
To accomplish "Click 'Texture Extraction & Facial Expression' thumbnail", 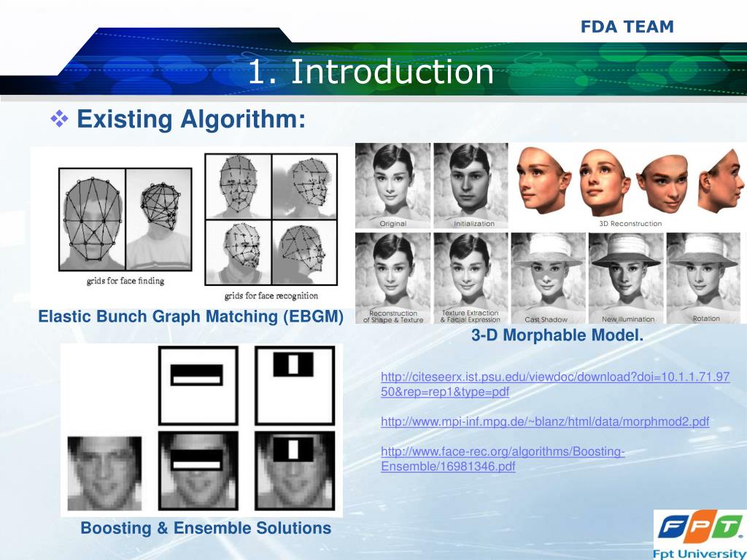I will pos(471,278).
